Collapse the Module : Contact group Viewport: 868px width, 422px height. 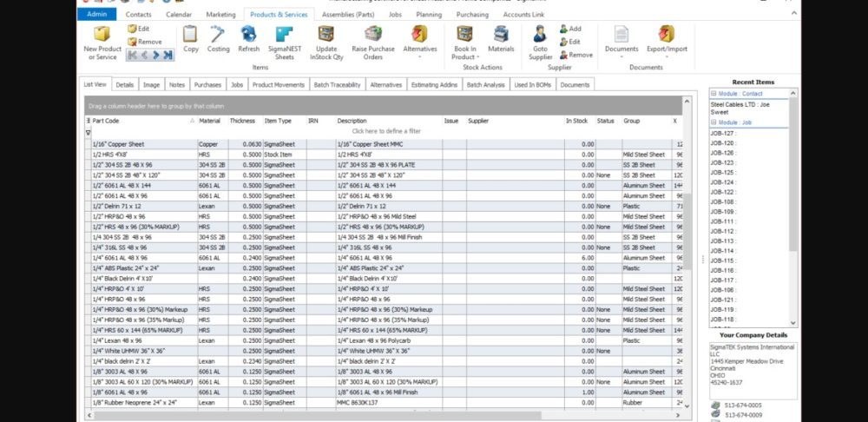point(713,93)
